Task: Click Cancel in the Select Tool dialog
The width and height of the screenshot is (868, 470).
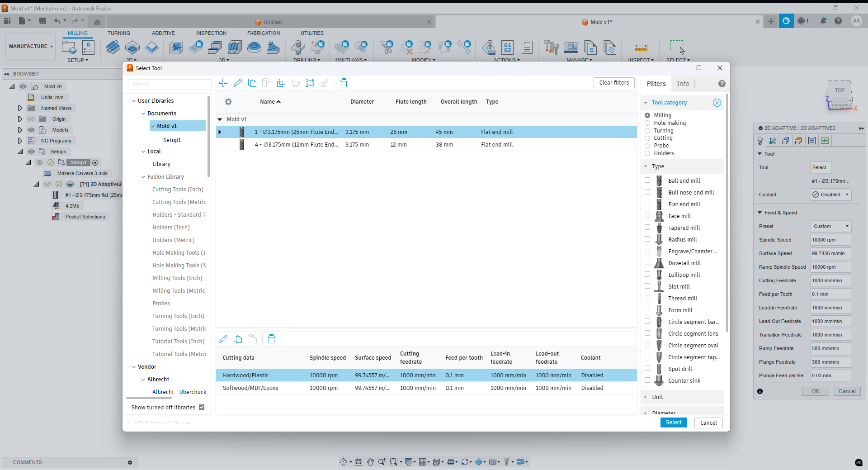Action: 708,423
